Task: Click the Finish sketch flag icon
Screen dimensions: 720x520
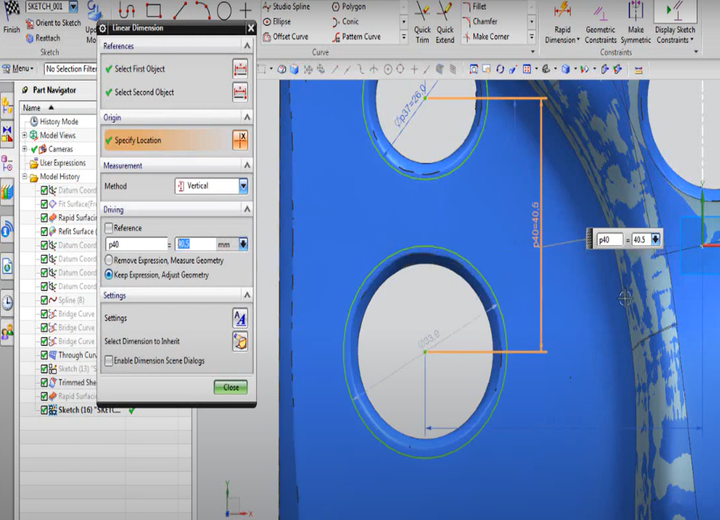Action: 11,11
